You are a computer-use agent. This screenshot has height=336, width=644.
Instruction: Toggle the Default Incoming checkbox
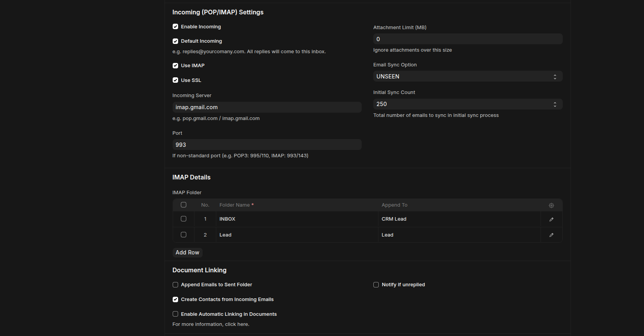(175, 41)
